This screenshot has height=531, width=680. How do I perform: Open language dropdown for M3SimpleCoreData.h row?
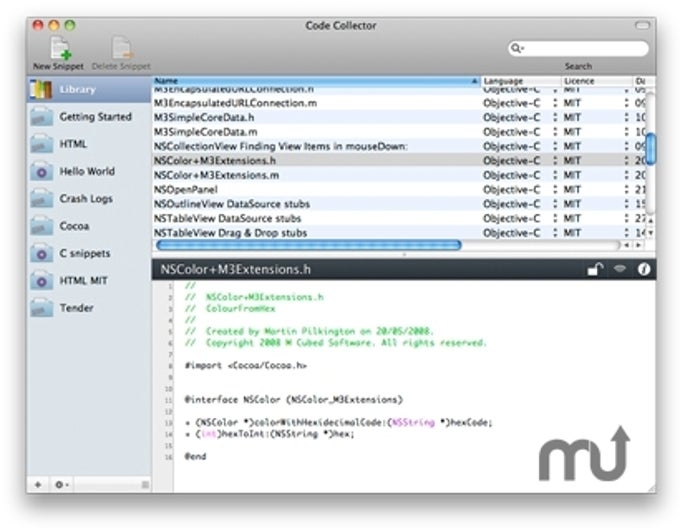(555, 118)
